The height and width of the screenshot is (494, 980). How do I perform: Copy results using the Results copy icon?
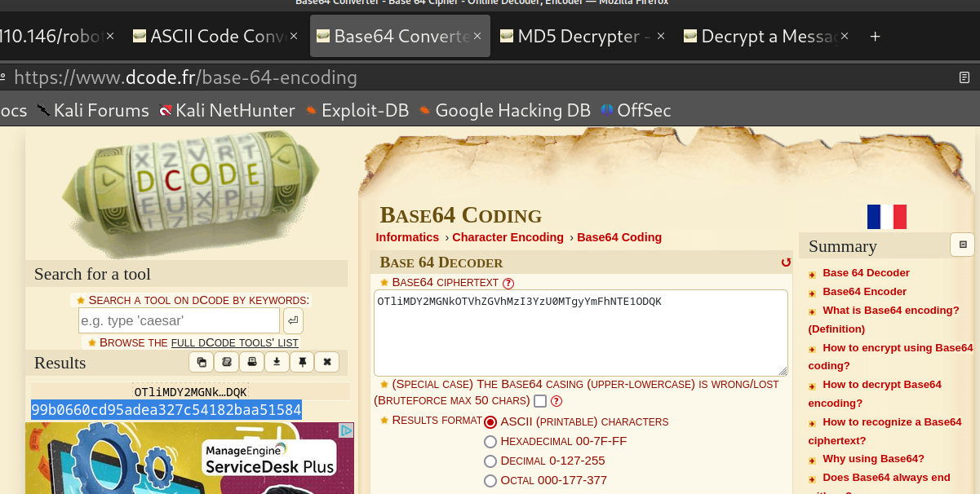(x=202, y=362)
